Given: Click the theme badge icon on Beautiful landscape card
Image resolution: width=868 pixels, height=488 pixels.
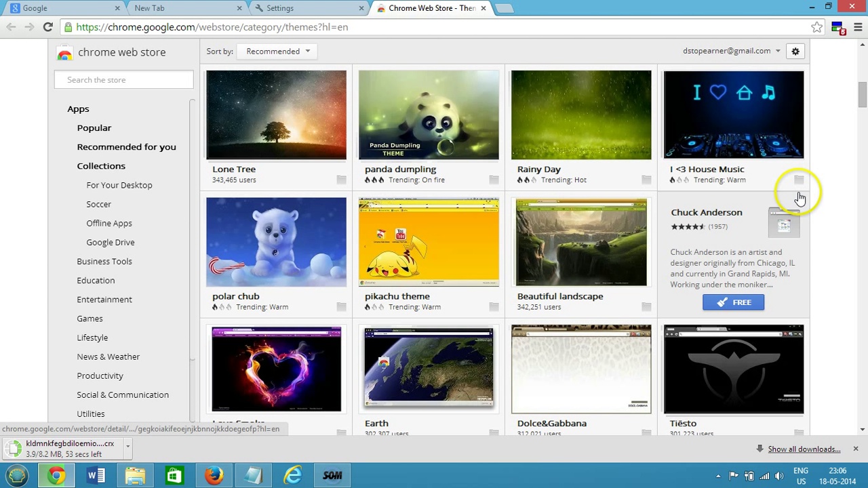Looking at the screenshot, I should 646,307.
